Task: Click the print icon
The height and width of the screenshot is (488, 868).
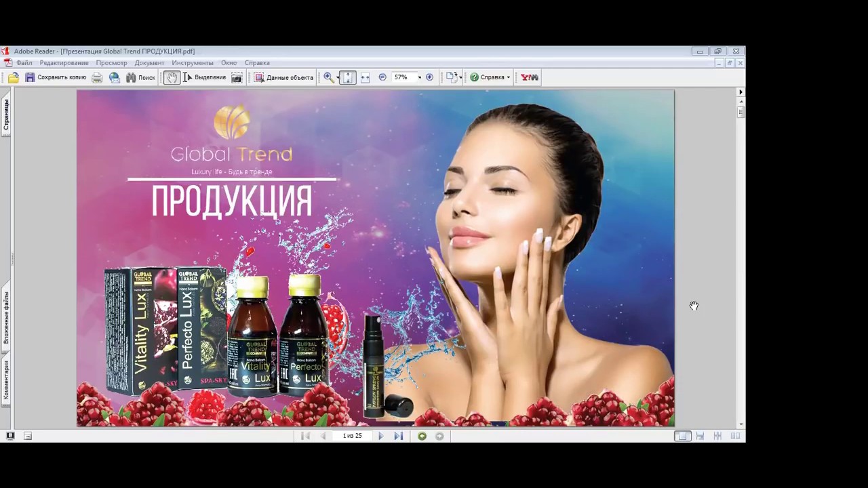Action: point(97,77)
